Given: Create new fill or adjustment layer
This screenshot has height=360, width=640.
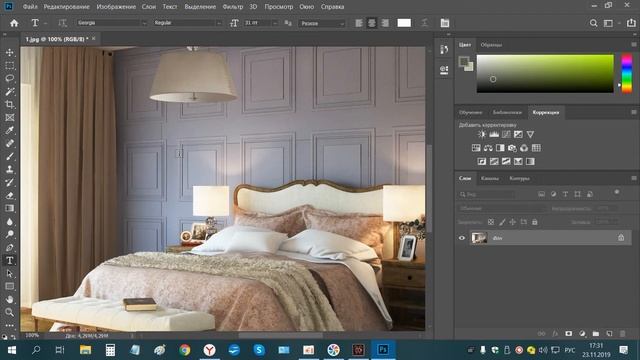Looking at the screenshot, I should 582,334.
